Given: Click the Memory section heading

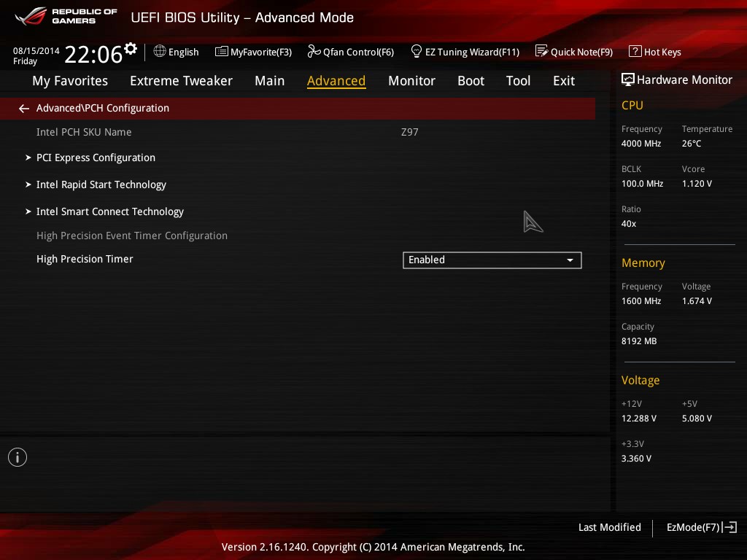Looking at the screenshot, I should 643,262.
